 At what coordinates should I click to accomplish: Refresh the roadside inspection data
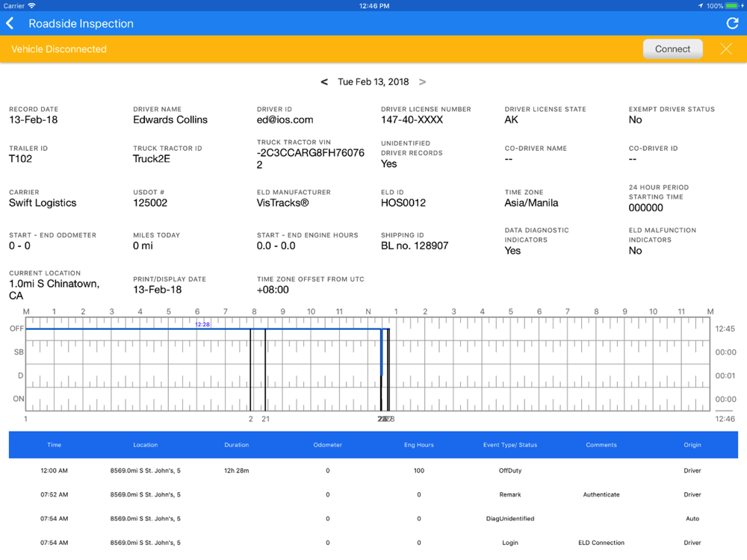[x=732, y=23]
